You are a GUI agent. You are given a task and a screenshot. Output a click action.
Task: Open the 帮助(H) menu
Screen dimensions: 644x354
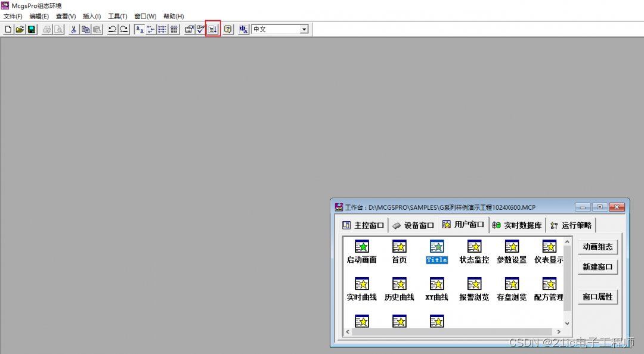pos(174,17)
